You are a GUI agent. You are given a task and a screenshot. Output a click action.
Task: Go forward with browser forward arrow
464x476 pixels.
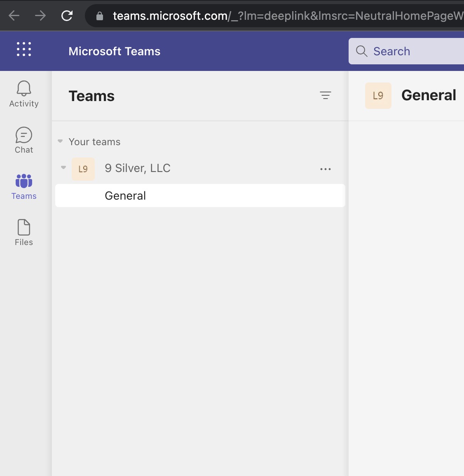click(40, 16)
